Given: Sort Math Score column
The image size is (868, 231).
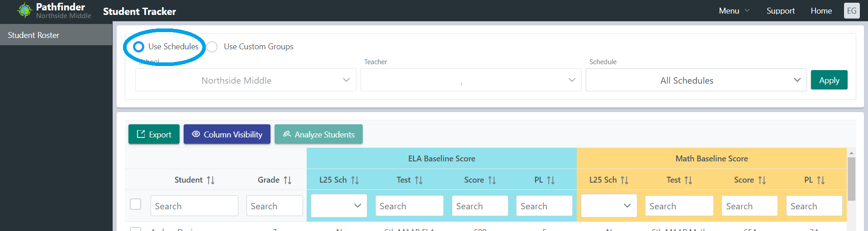Looking at the screenshot, I should coord(762,180).
